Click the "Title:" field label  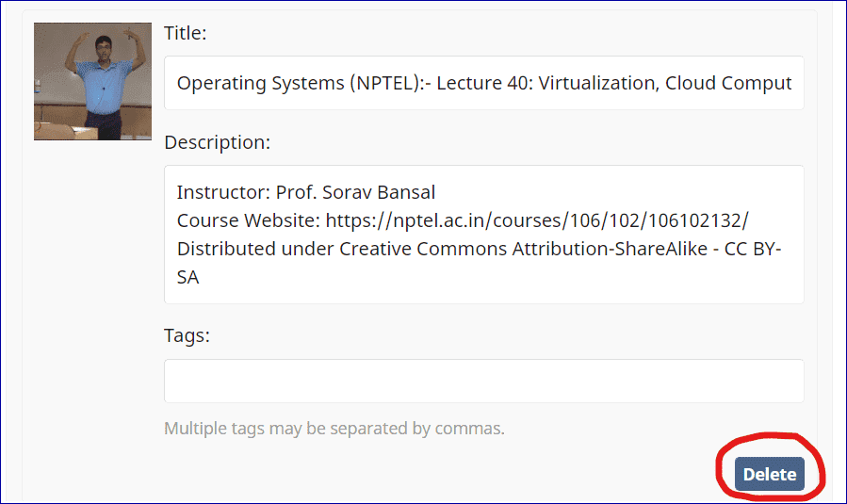186,33
